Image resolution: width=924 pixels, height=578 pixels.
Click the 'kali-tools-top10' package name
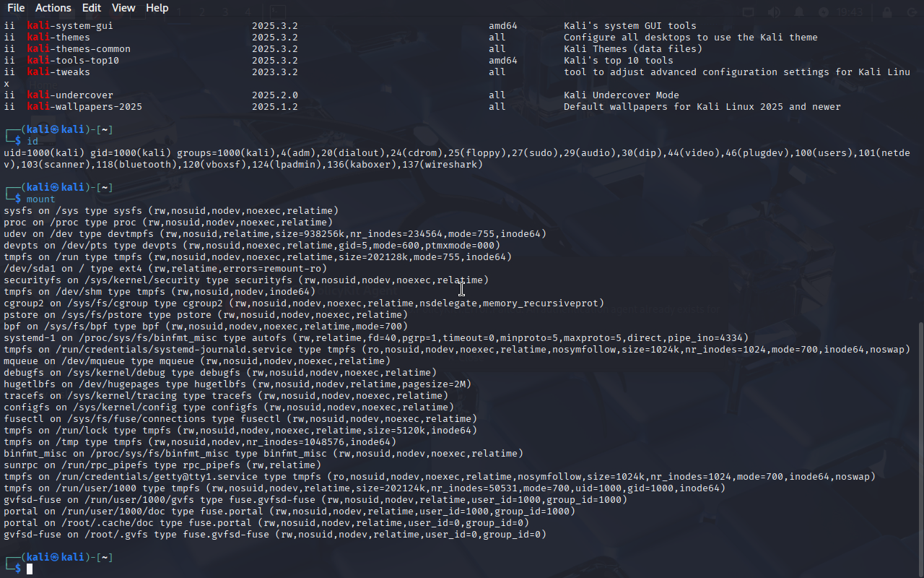coord(73,60)
